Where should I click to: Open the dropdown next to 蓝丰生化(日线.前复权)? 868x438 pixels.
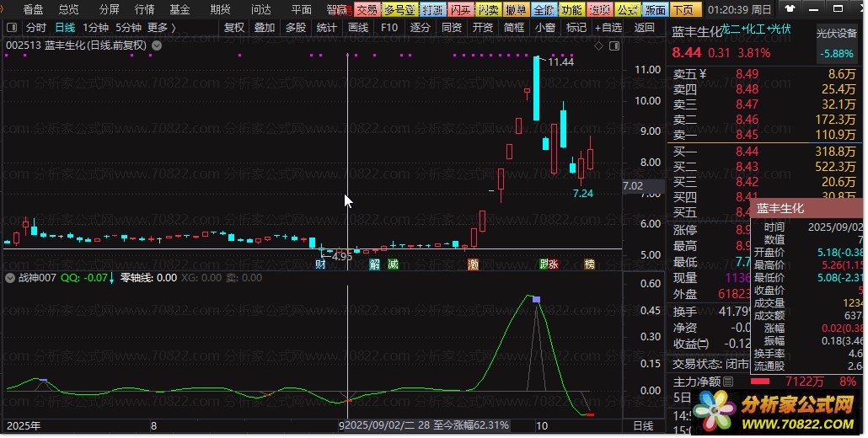pyautogui.click(x=158, y=45)
